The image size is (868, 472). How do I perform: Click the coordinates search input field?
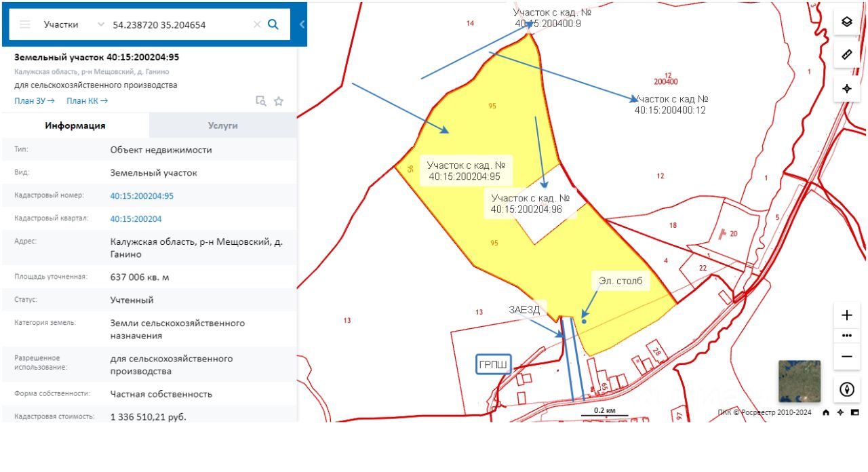180,24
